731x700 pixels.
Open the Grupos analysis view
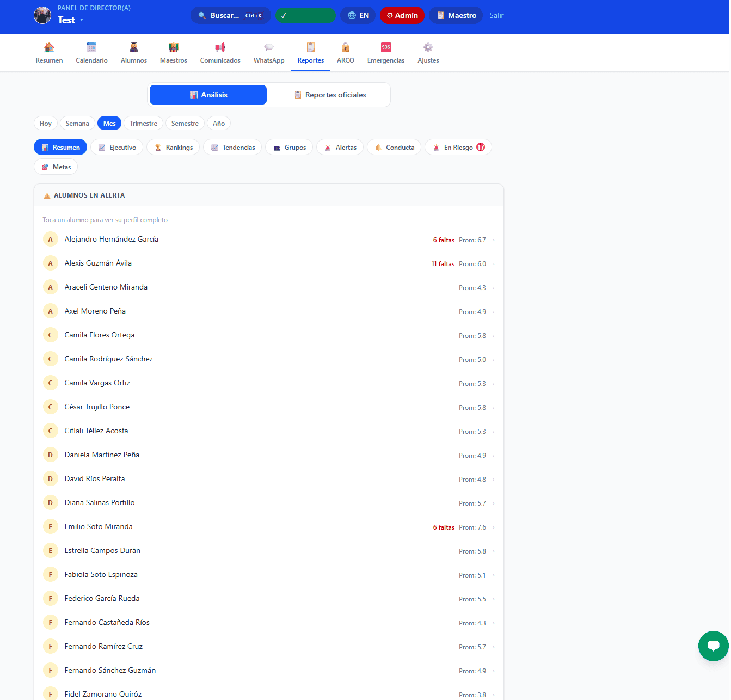point(289,148)
